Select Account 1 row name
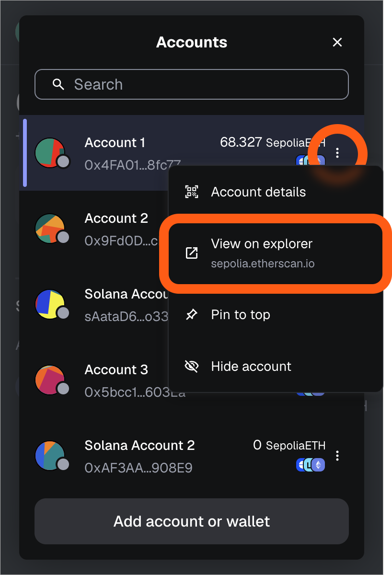This screenshot has height=575, width=392. pyautogui.click(x=115, y=143)
